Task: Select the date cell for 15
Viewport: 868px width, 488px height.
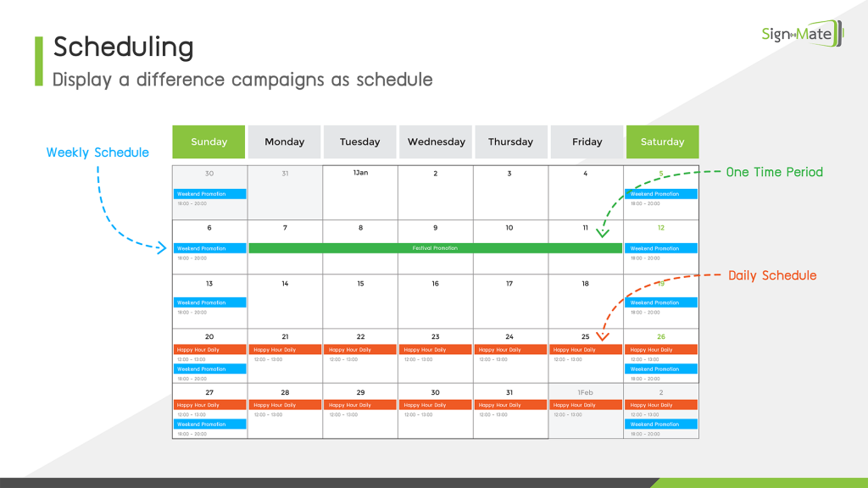Action: [x=360, y=302]
